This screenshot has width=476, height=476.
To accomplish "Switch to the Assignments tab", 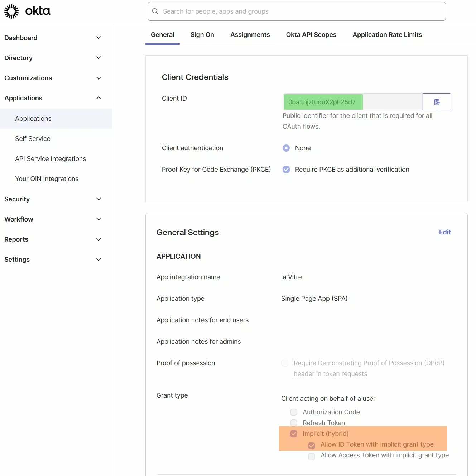I will (x=250, y=35).
